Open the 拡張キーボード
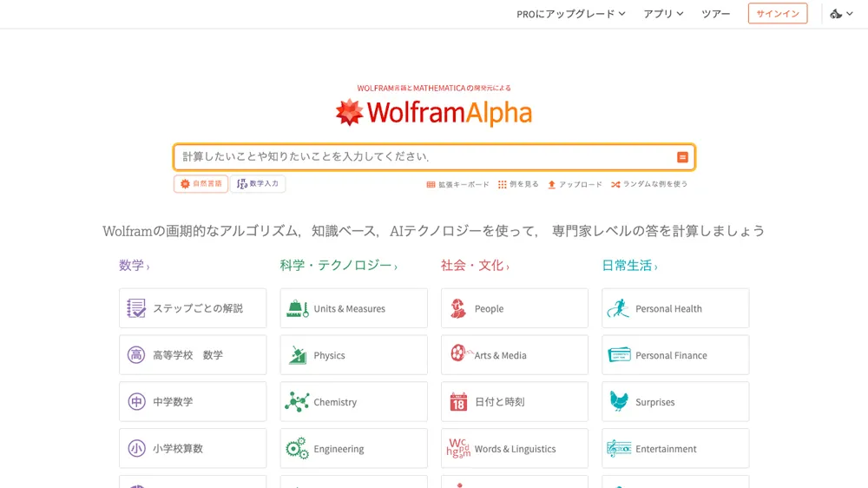This screenshot has width=868, height=488. [457, 184]
